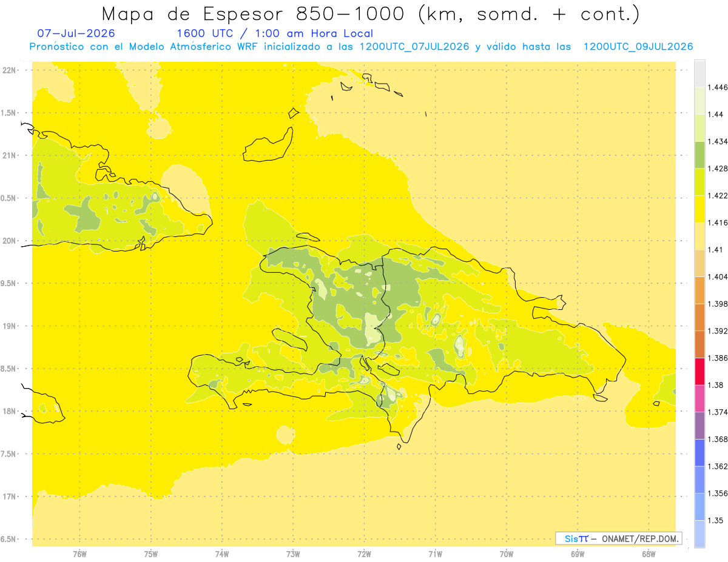This screenshot has width=728, height=562.
Task: Click the colorbar label '1.35'
Action: pos(715,520)
